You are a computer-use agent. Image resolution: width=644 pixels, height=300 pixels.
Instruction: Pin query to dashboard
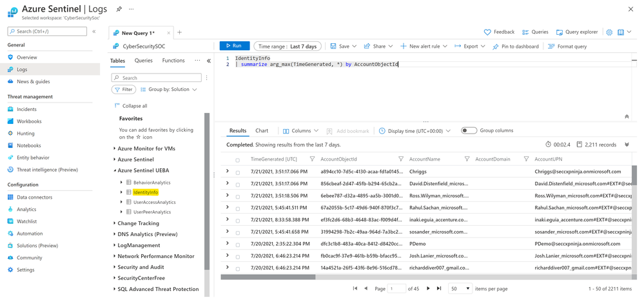pos(516,46)
